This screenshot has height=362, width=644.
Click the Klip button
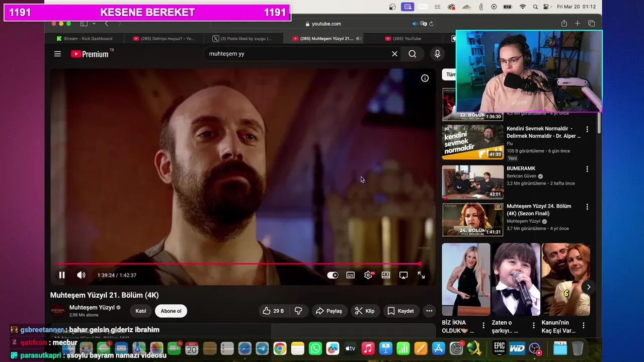(365, 311)
